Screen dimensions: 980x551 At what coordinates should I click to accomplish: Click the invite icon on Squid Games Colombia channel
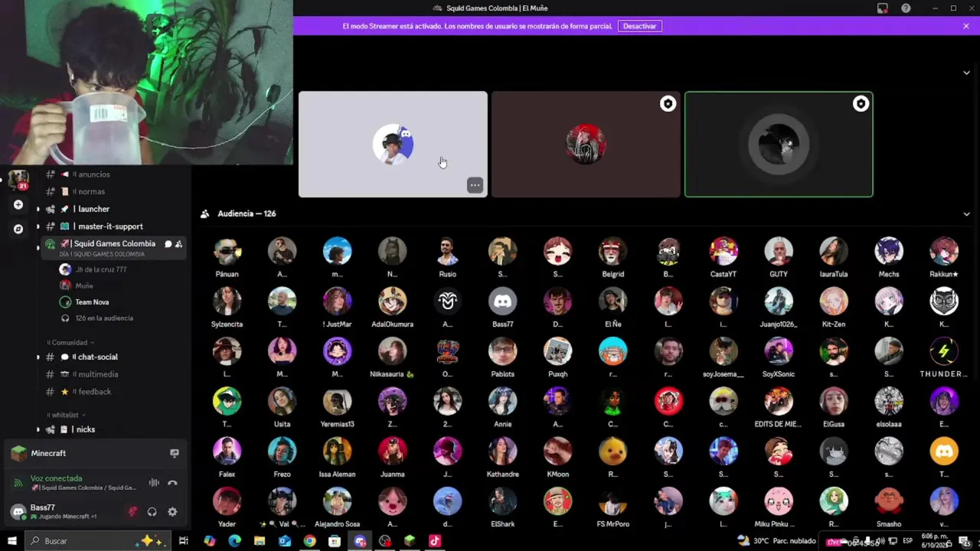(x=179, y=243)
